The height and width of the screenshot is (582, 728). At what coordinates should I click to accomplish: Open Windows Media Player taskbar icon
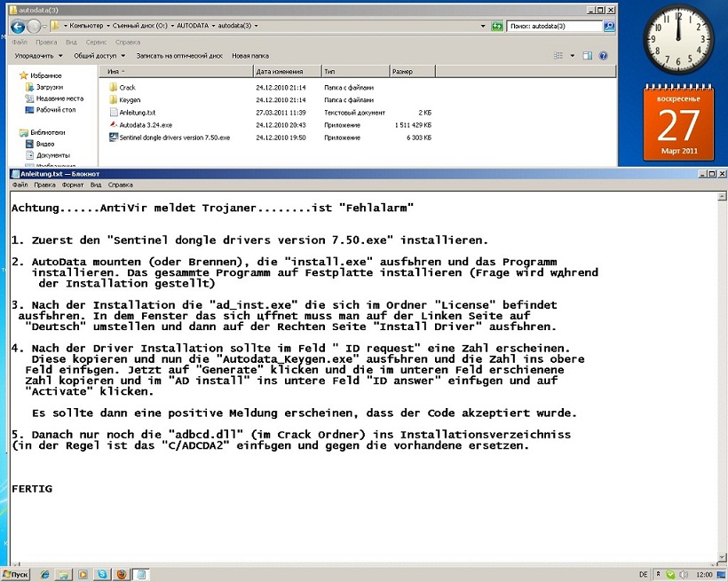pyautogui.click(x=83, y=575)
